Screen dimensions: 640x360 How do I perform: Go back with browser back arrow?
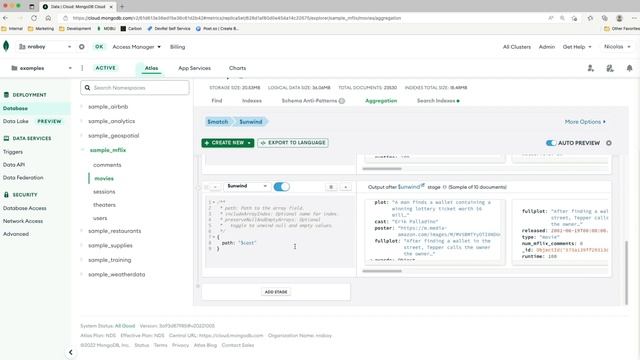tap(5, 18)
